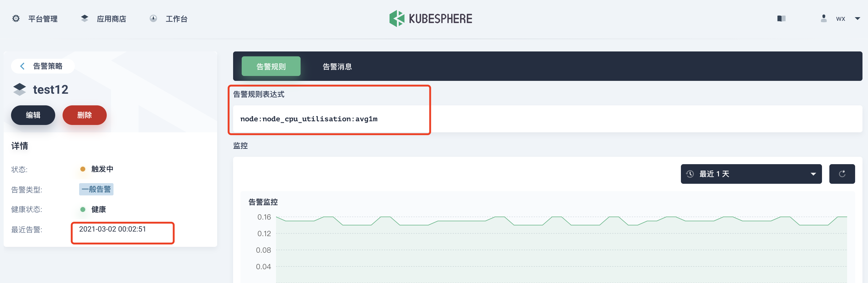Click the test12 policy layers icon
The image size is (868, 283).
pos(20,89)
